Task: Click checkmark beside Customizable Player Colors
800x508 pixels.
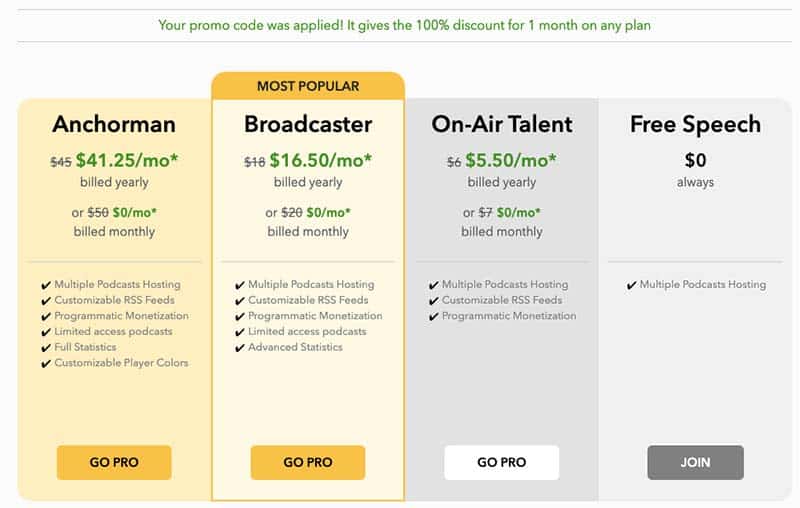Action: pyautogui.click(x=46, y=364)
